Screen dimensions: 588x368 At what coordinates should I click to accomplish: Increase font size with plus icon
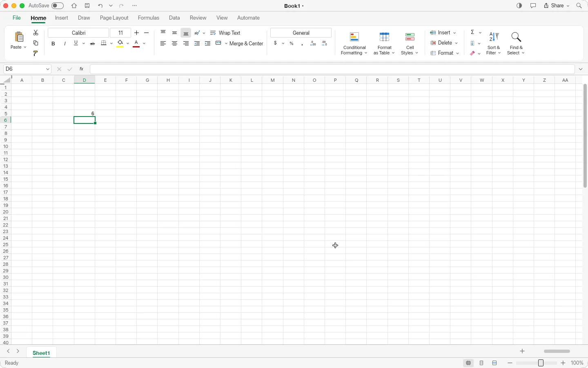pyautogui.click(x=137, y=33)
